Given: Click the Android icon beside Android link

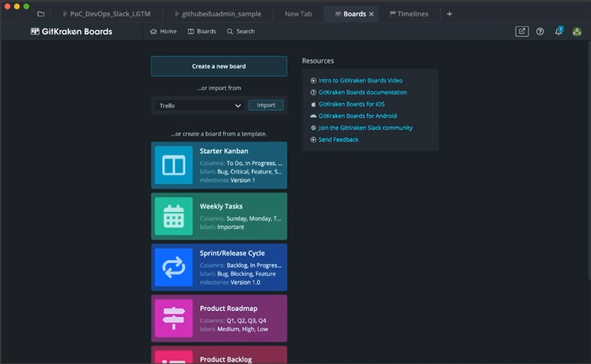Looking at the screenshot, I should click(x=313, y=116).
